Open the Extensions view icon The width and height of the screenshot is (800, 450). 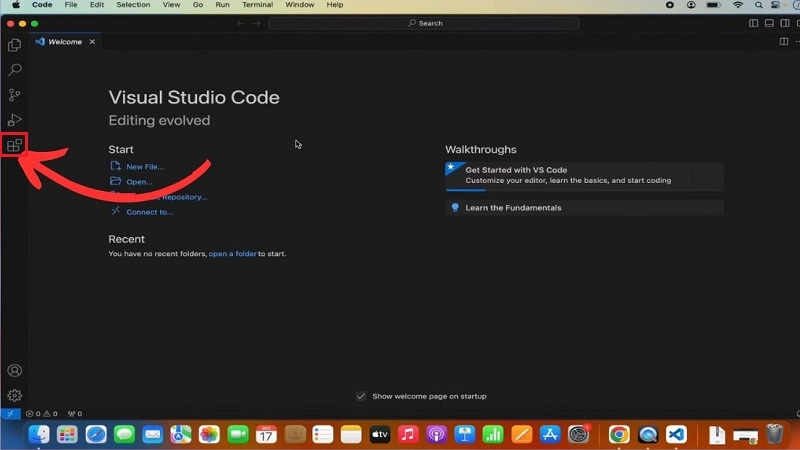pyautogui.click(x=14, y=145)
